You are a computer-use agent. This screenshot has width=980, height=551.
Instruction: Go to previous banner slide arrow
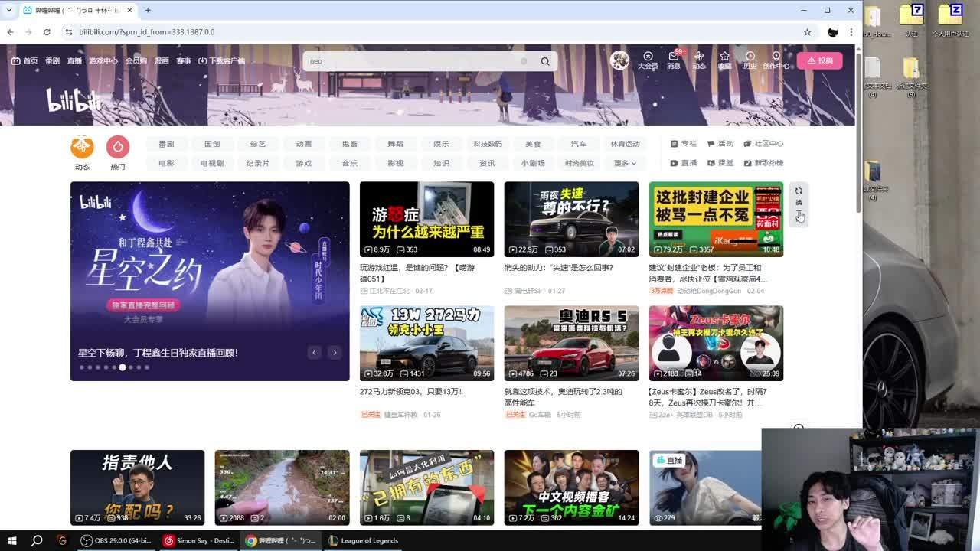point(315,352)
